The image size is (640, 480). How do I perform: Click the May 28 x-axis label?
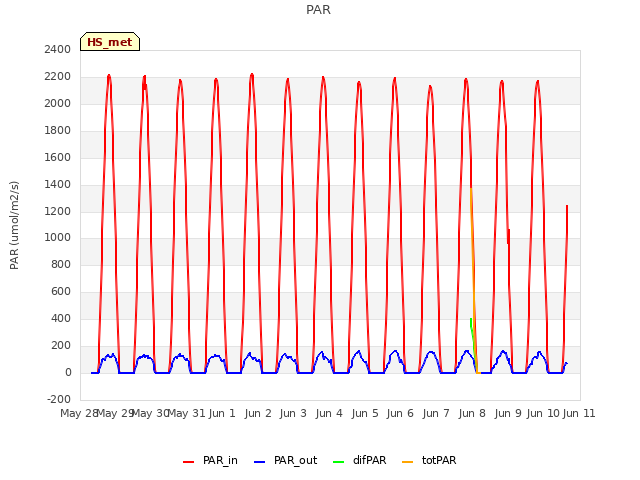[x=79, y=414]
